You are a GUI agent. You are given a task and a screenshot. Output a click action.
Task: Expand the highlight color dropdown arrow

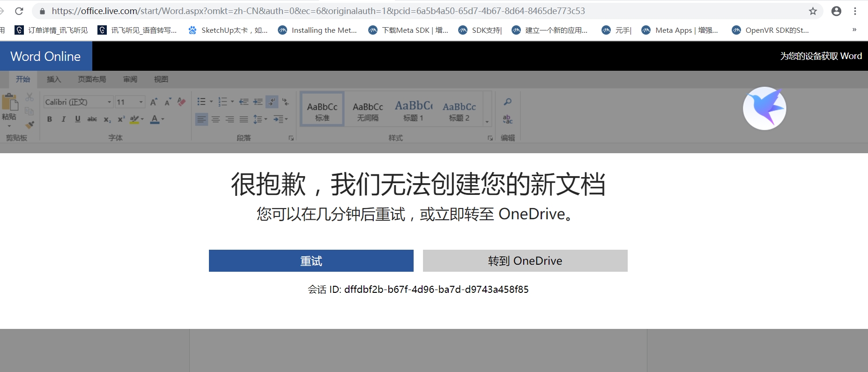click(142, 119)
